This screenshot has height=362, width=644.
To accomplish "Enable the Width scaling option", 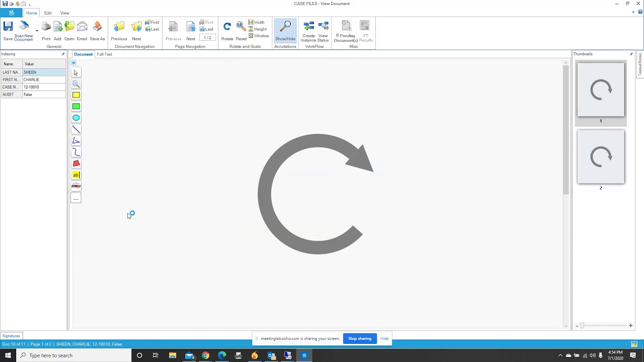I will [257, 22].
